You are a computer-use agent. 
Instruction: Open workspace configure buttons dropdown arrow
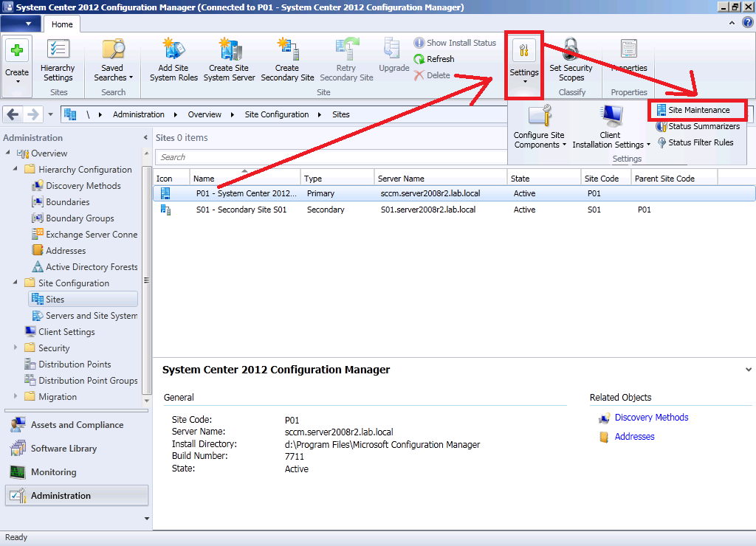tap(147, 519)
